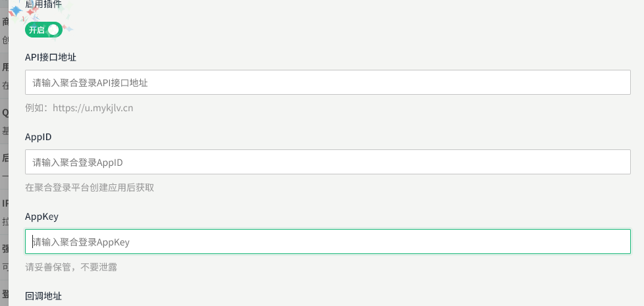
Task: Disable the 开启 plugin toggle switch
Action: [x=43, y=30]
